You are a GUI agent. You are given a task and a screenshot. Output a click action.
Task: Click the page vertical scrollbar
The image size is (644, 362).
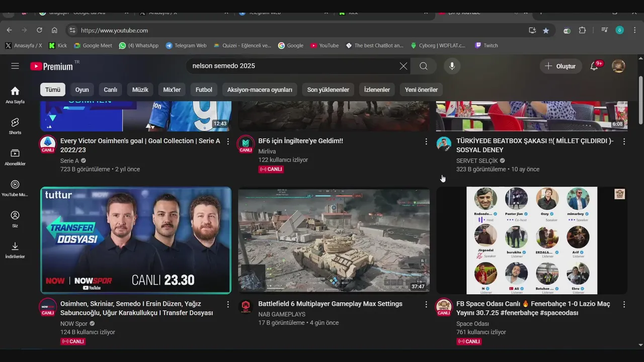point(640,101)
